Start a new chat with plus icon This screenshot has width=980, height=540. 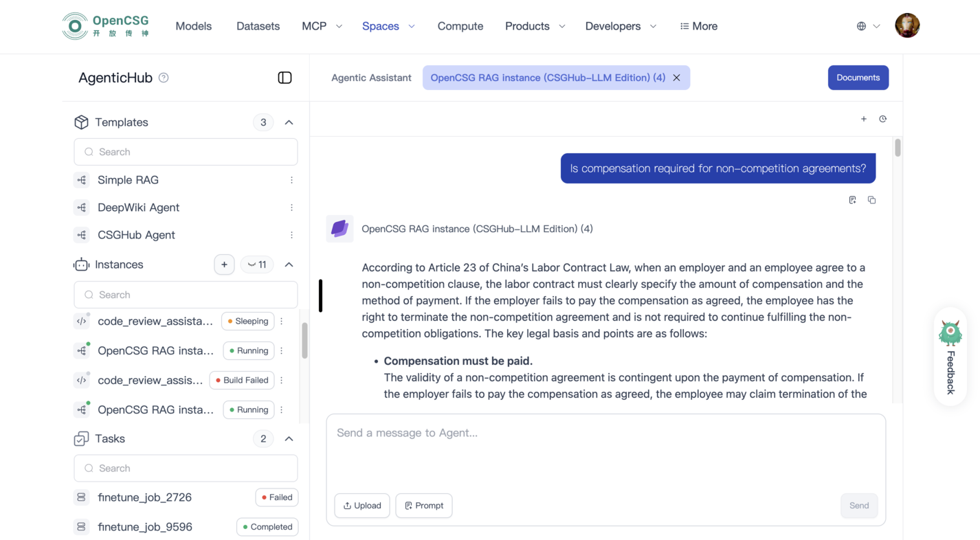(864, 119)
